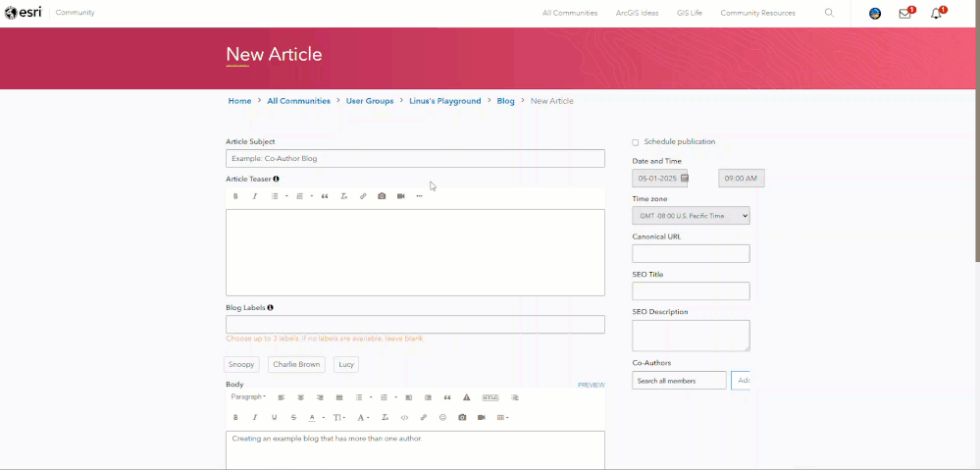980x470 pixels.
Task: Open the date calendar picker icon
Action: 685,179
